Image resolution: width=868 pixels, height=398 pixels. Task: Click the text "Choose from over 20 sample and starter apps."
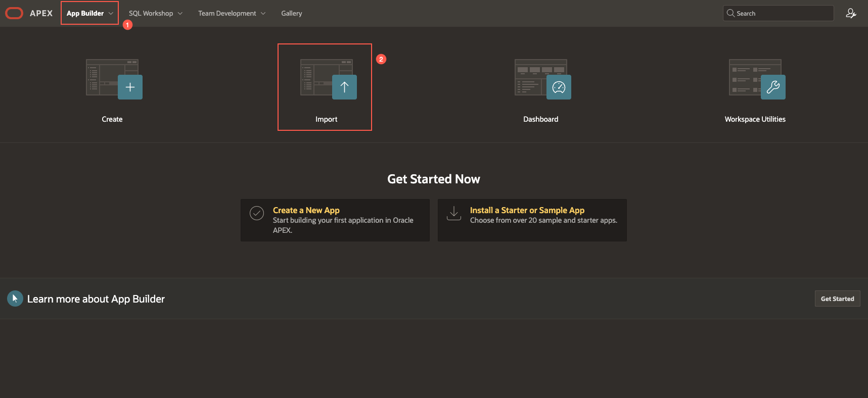click(543, 220)
